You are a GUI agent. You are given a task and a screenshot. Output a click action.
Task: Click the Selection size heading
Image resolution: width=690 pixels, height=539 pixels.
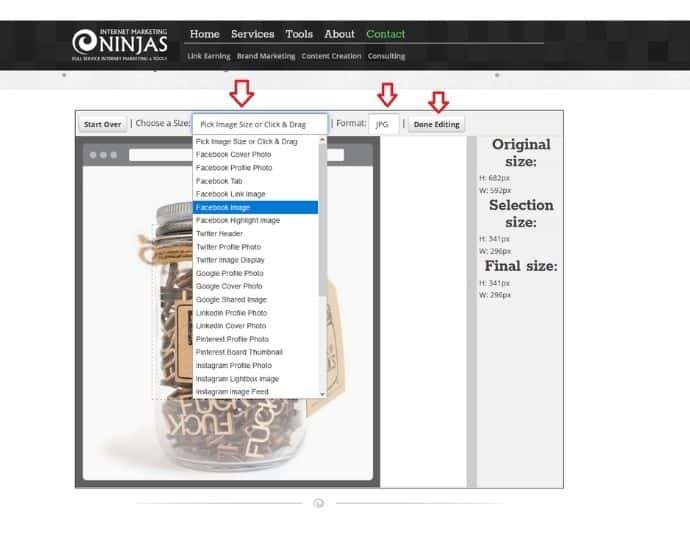tap(521, 213)
